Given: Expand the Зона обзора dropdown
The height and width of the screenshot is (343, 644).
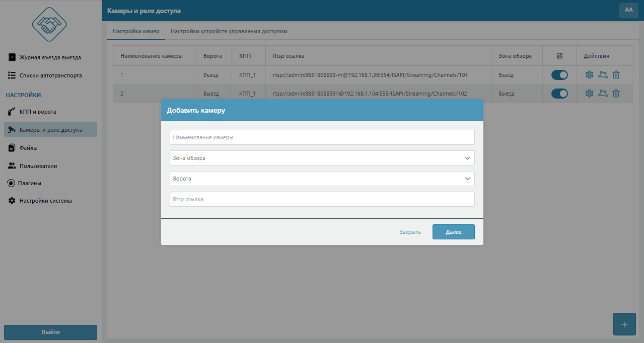Looking at the screenshot, I should coord(322,158).
